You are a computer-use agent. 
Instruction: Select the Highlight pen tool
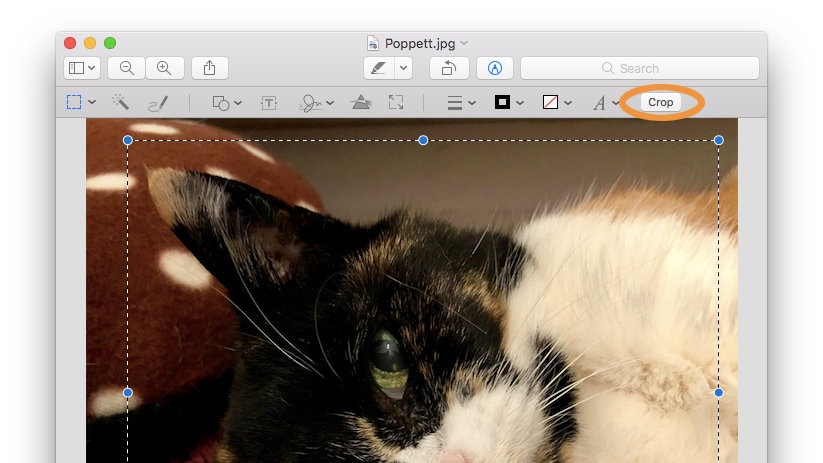point(379,68)
